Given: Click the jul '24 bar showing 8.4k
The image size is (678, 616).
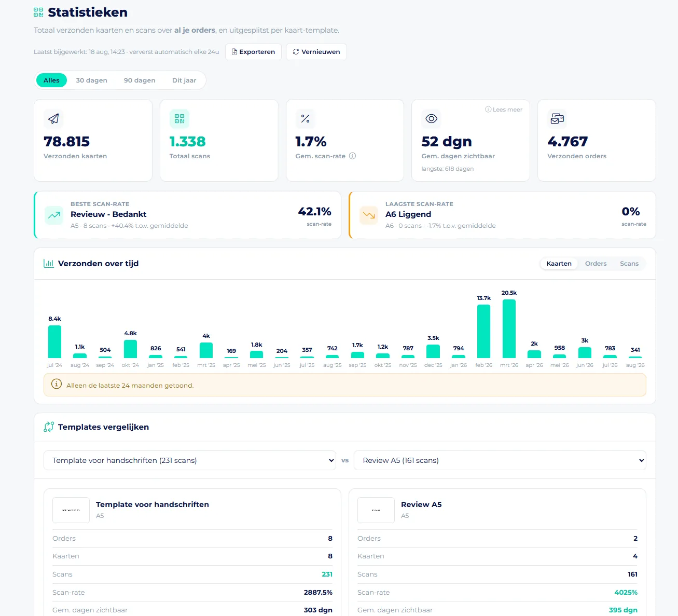Looking at the screenshot, I should [x=54, y=341].
